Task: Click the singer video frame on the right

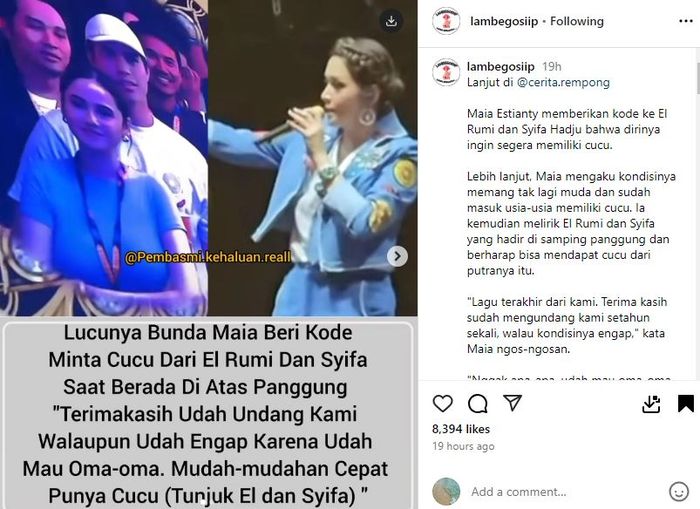Action: (312, 158)
